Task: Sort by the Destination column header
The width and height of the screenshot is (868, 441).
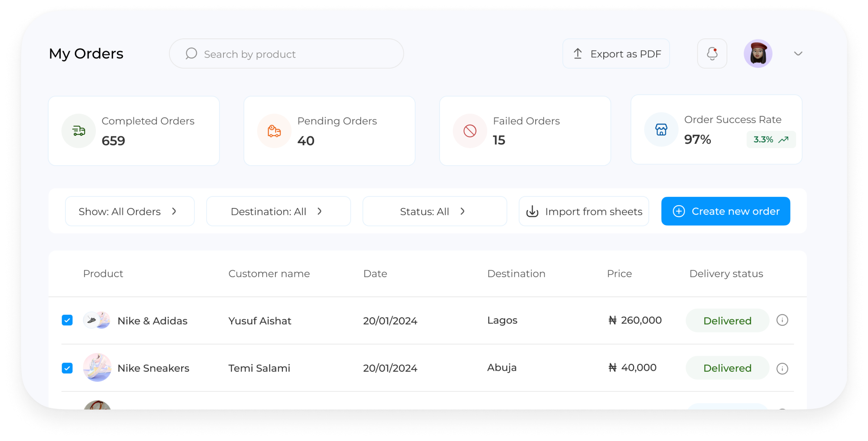Action: pos(516,274)
